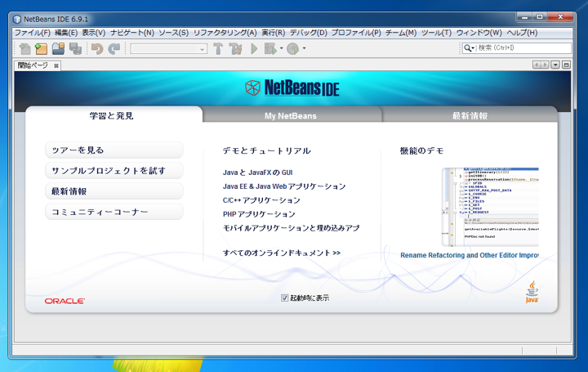
Task: Open the Java と JavaFX の GUI link
Action: [257, 173]
